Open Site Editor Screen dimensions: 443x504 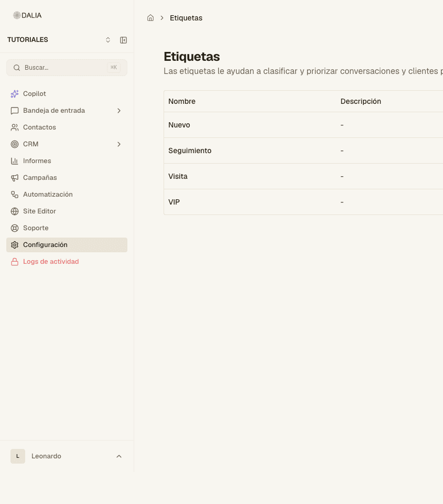[67, 211]
